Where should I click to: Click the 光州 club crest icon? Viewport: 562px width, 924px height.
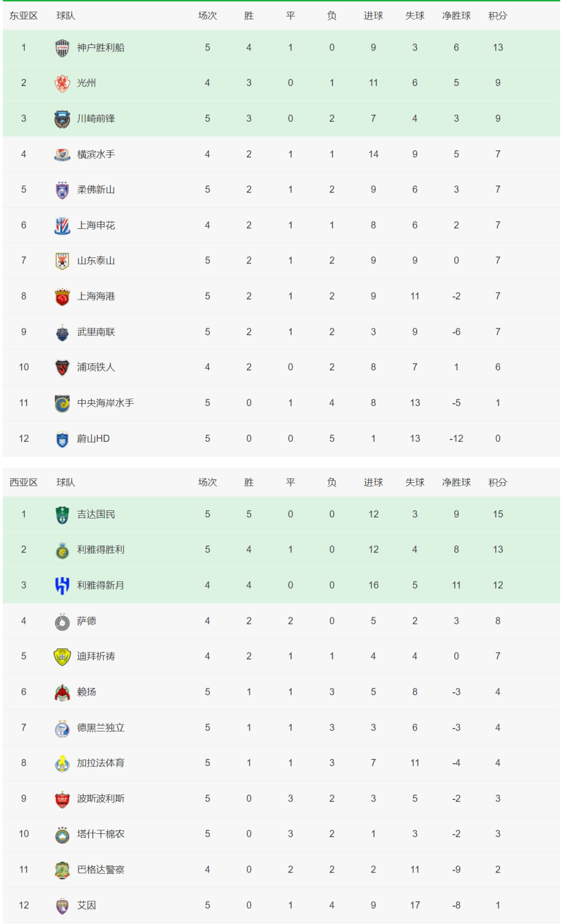point(62,83)
